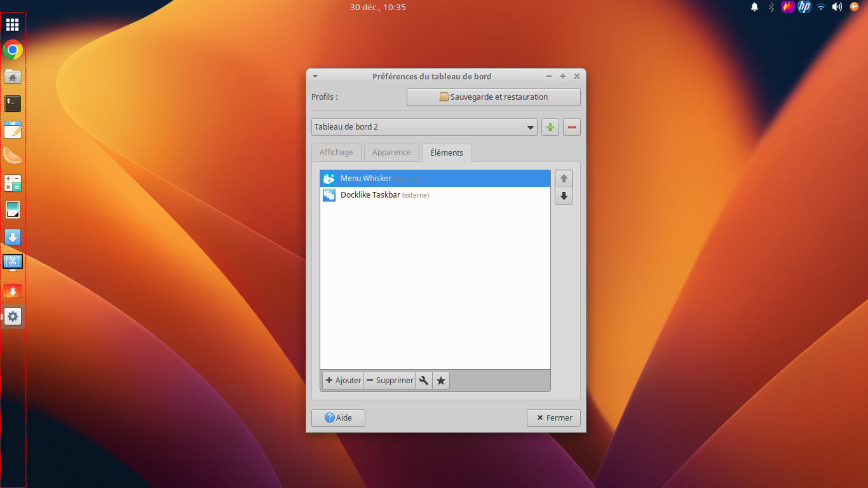
Task: Edit selected item properties with the wrench
Action: point(424,381)
